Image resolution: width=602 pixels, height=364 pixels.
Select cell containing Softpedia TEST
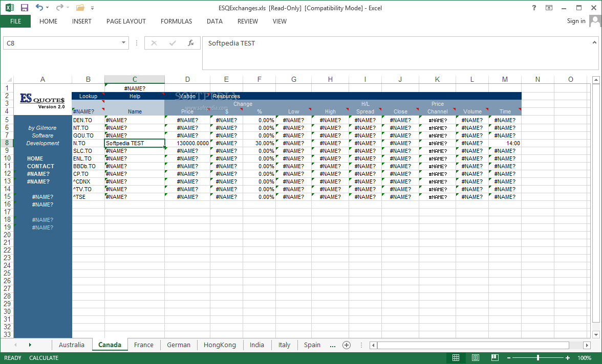[135, 143]
